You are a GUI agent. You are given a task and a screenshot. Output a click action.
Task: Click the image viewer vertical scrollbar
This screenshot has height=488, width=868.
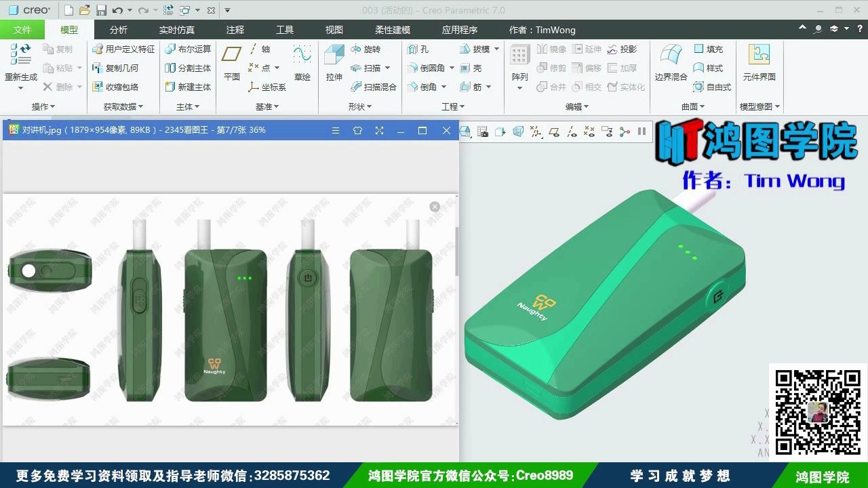(456, 251)
